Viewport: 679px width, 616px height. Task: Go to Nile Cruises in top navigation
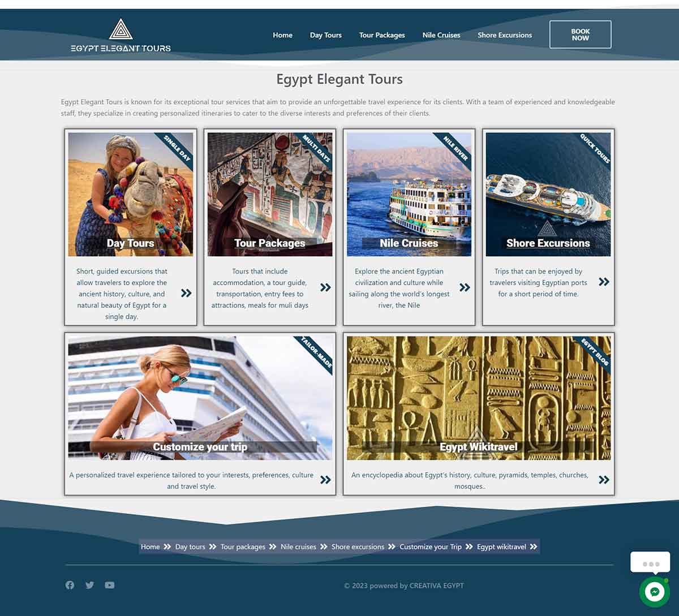tap(441, 35)
